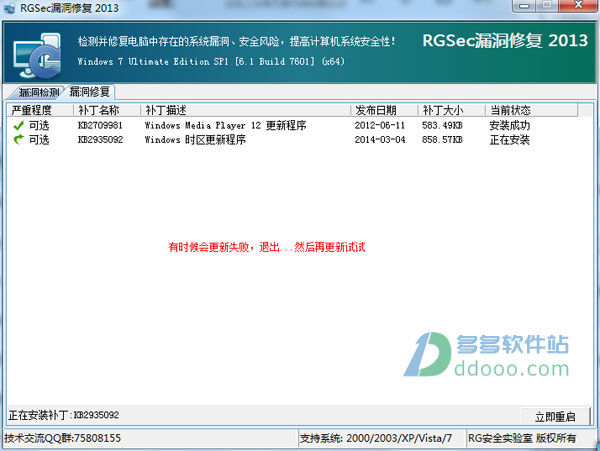Click patch size 583.49KB
Image resolution: width=600 pixels, height=451 pixels.
tap(442, 125)
